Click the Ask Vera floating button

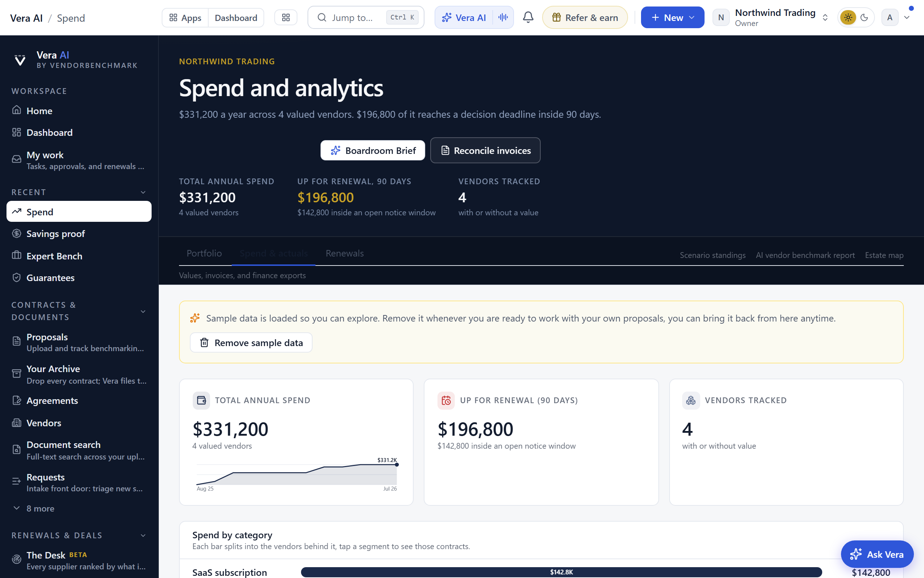(877, 554)
